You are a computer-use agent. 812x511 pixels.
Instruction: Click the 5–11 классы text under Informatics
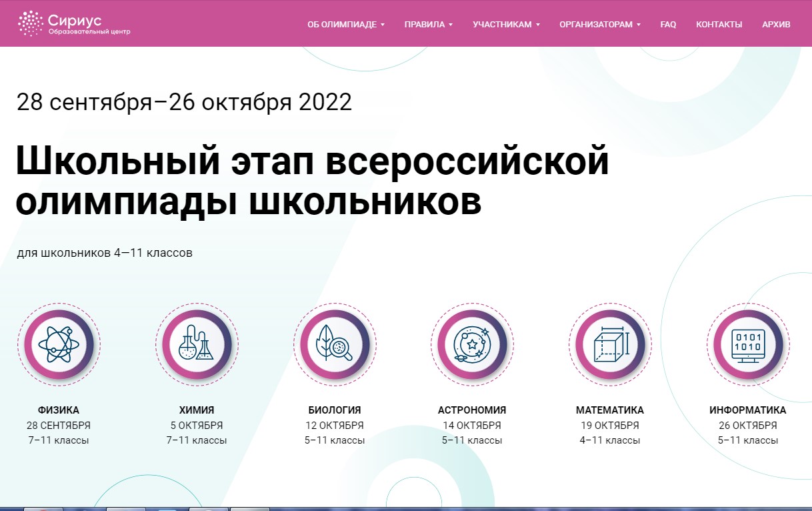748,440
